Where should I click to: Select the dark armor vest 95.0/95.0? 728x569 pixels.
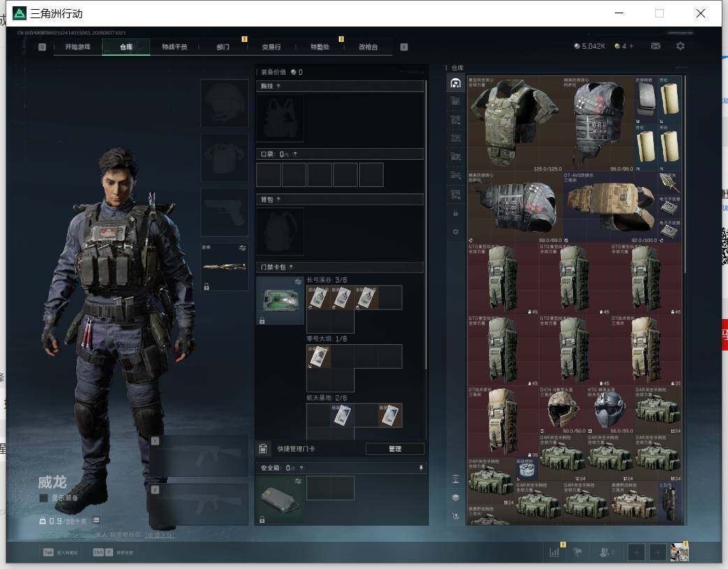click(599, 124)
